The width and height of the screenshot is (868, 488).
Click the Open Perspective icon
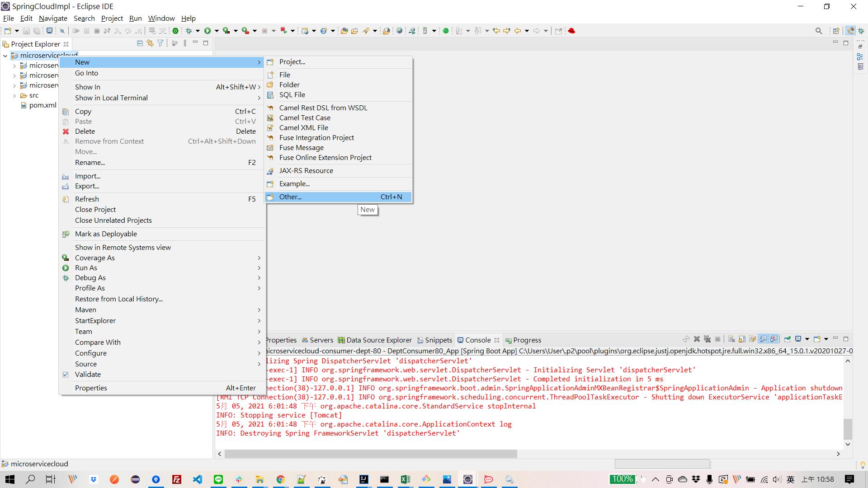tap(836, 31)
